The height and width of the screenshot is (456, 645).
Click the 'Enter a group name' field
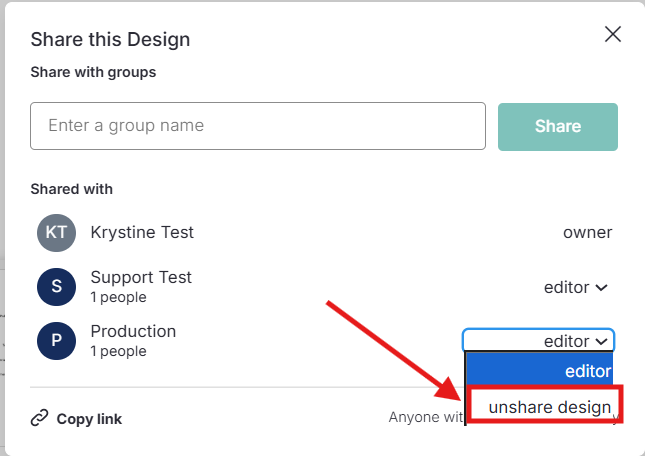pos(258,126)
